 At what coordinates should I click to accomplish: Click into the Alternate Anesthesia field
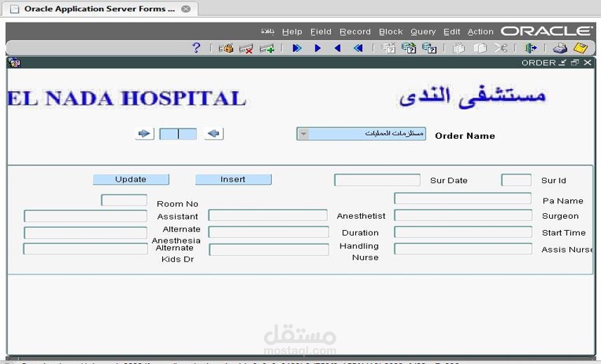click(86, 233)
